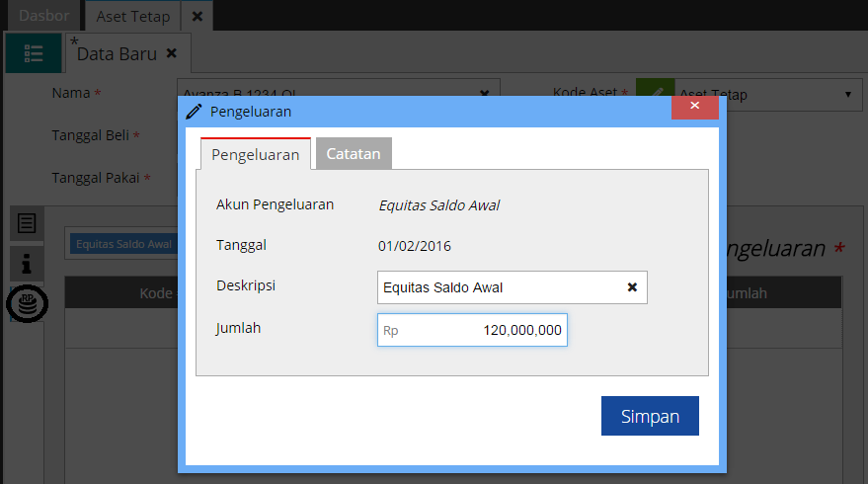Close the Pengeluaran dialog with red X
Image resolution: width=868 pixels, height=484 pixels.
pos(694,106)
